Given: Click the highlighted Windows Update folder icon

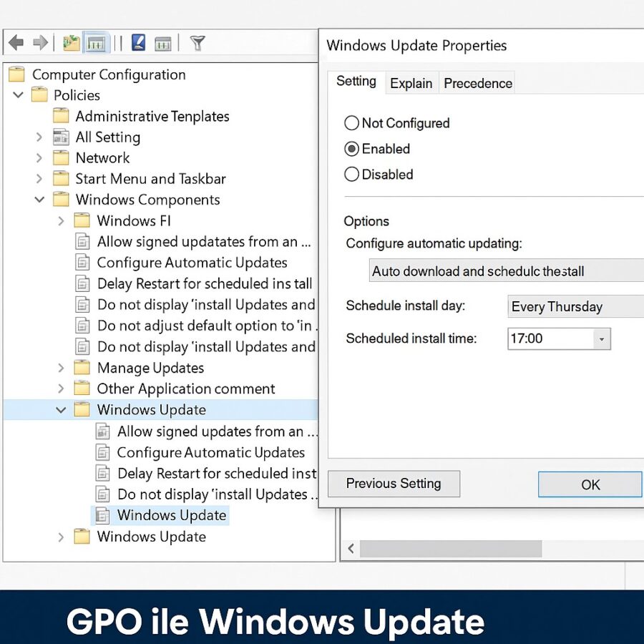Looking at the screenshot, I should [82, 409].
